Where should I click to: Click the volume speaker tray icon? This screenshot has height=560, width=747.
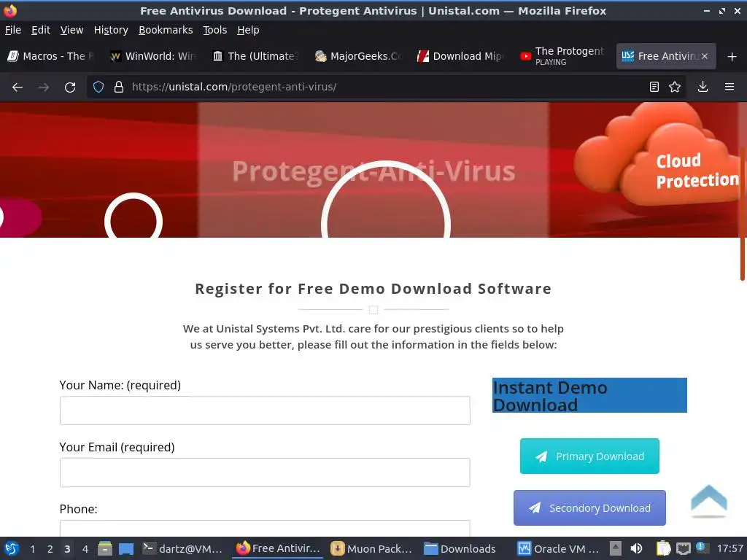pyautogui.click(x=636, y=548)
